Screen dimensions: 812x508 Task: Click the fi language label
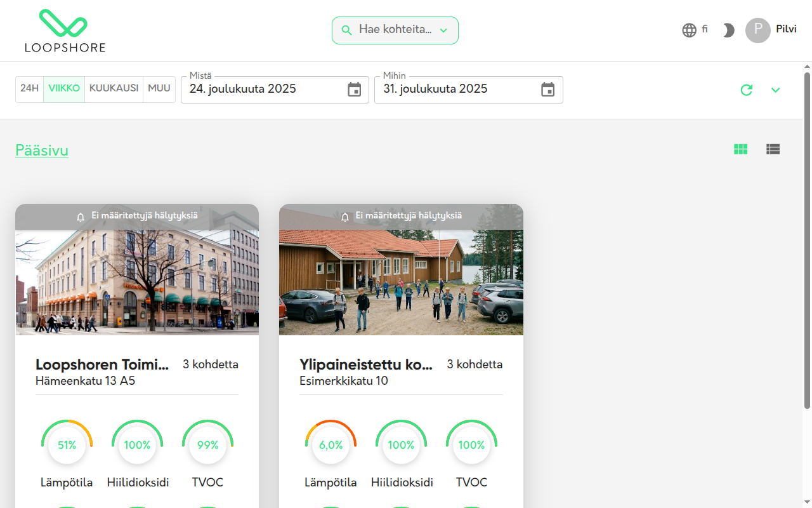pos(705,29)
